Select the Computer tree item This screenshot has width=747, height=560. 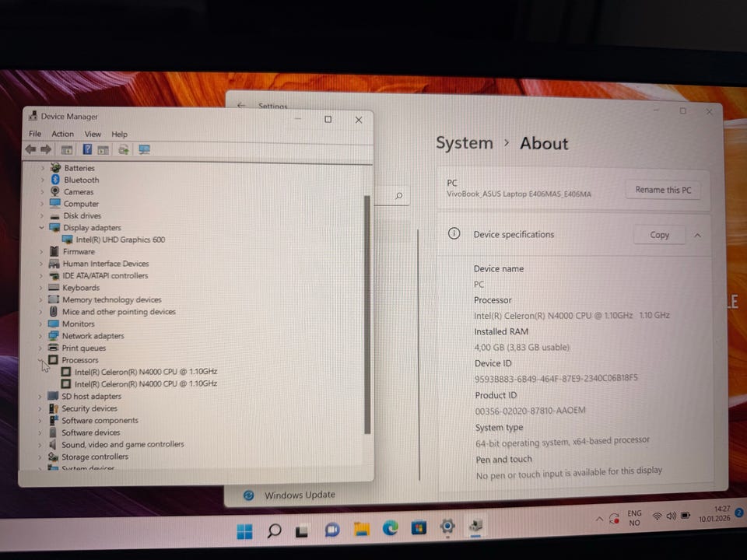click(x=81, y=204)
